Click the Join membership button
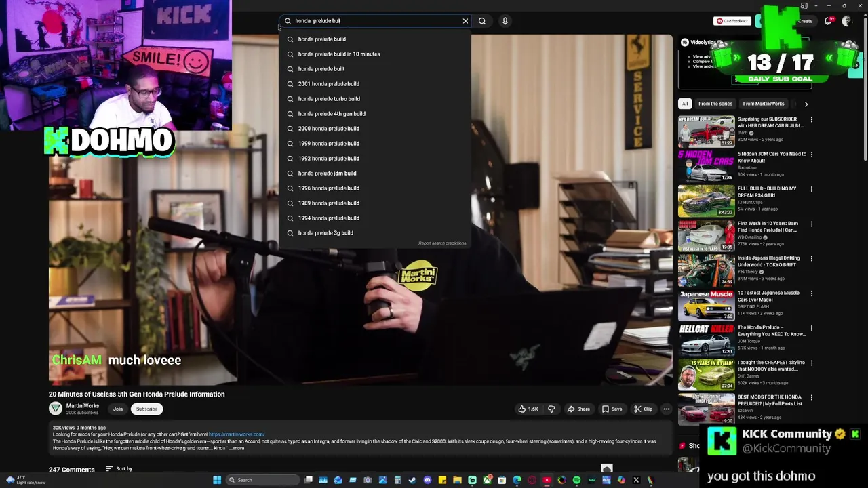The height and width of the screenshot is (488, 868). tap(118, 409)
